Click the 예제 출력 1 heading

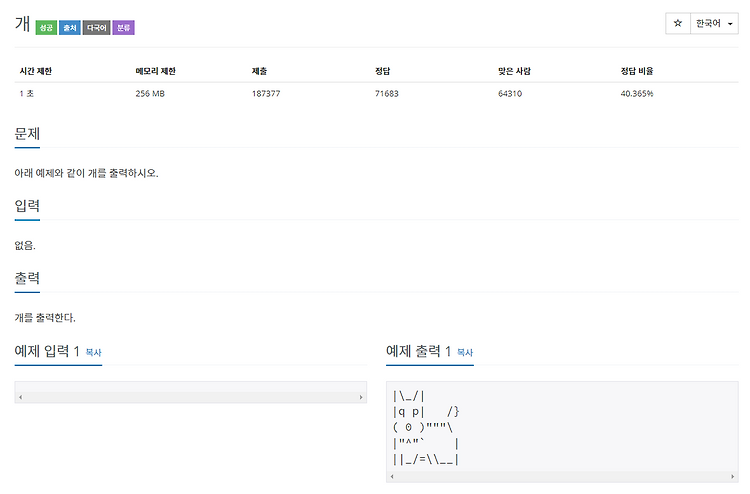click(419, 351)
